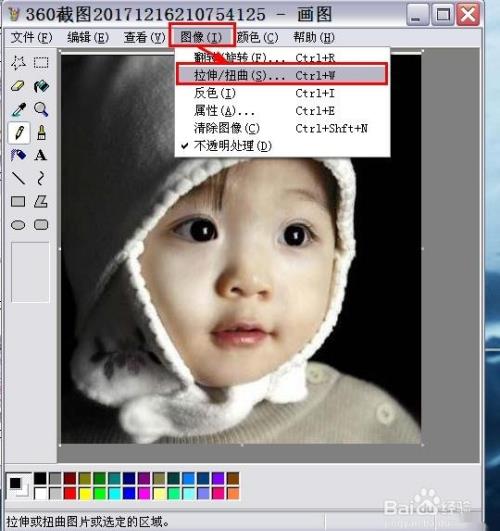The width and height of the screenshot is (500, 531).
Task: Open the 文件(F) menu
Action: click(32, 37)
